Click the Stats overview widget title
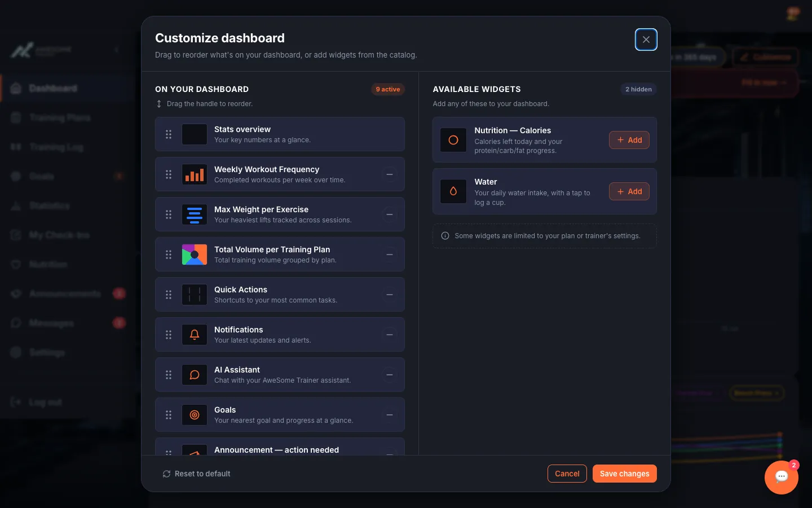Image resolution: width=812 pixels, height=508 pixels. pyautogui.click(x=242, y=129)
